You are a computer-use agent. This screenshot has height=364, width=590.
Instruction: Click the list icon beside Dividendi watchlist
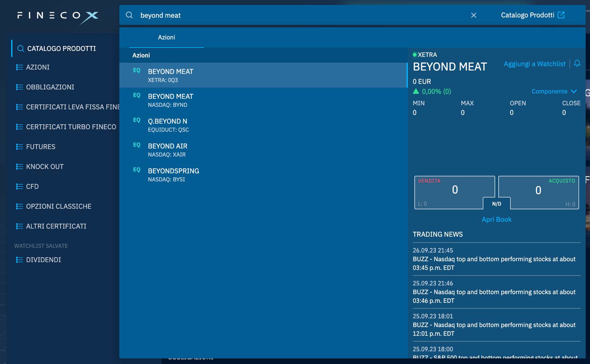(x=20, y=260)
